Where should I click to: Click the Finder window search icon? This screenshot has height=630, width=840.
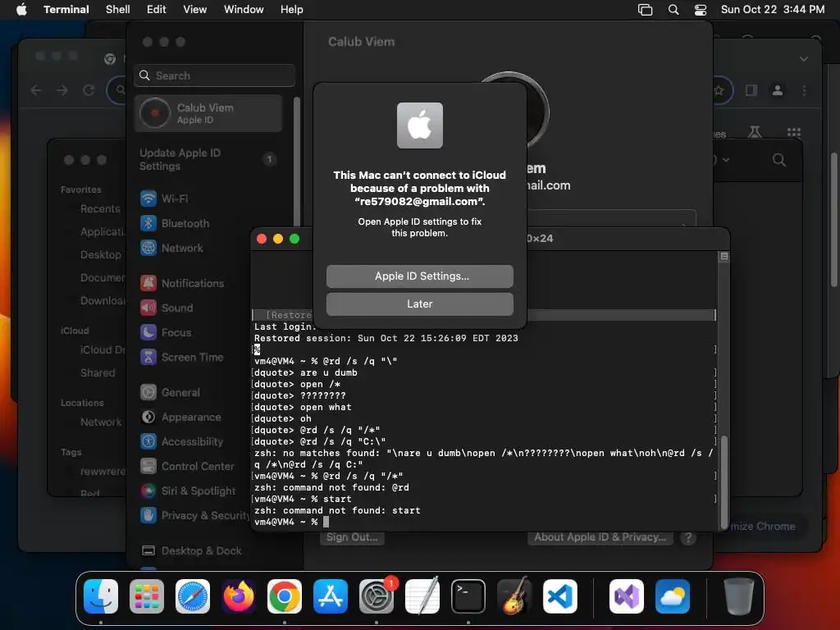click(779, 160)
